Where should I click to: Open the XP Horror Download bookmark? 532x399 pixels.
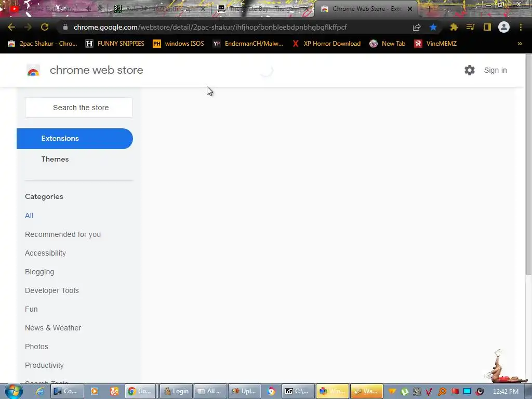tap(326, 44)
